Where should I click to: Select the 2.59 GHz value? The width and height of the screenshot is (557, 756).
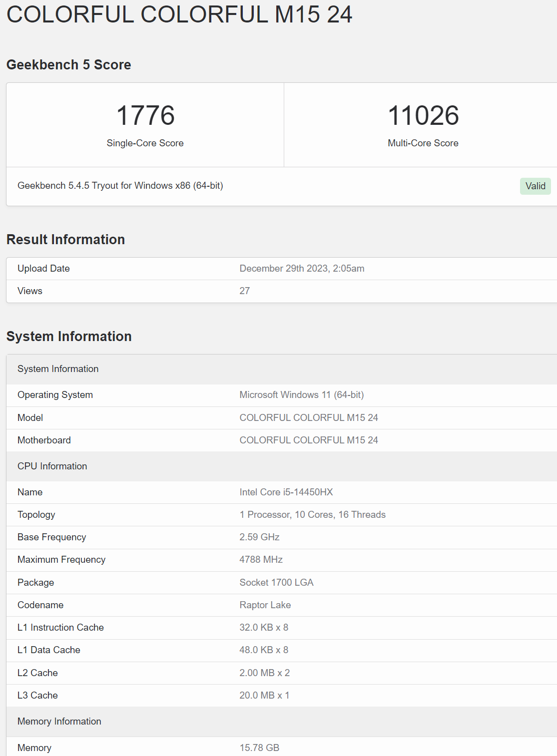pyautogui.click(x=260, y=537)
